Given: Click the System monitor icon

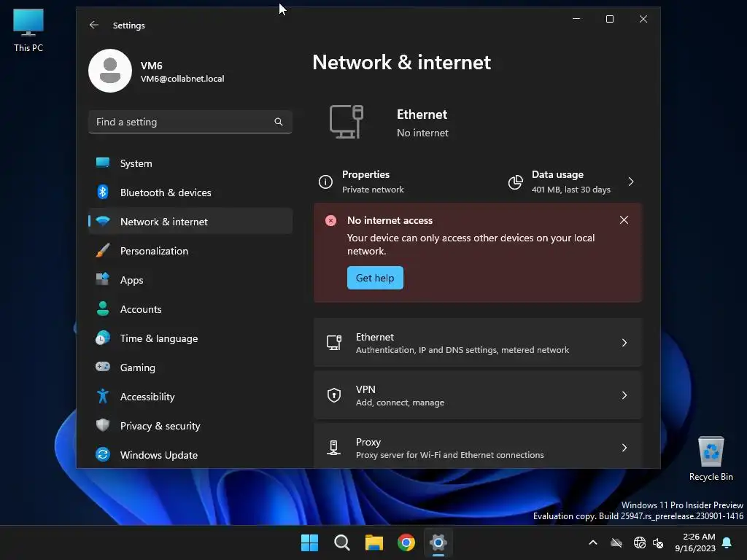Looking at the screenshot, I should (102, 163).
